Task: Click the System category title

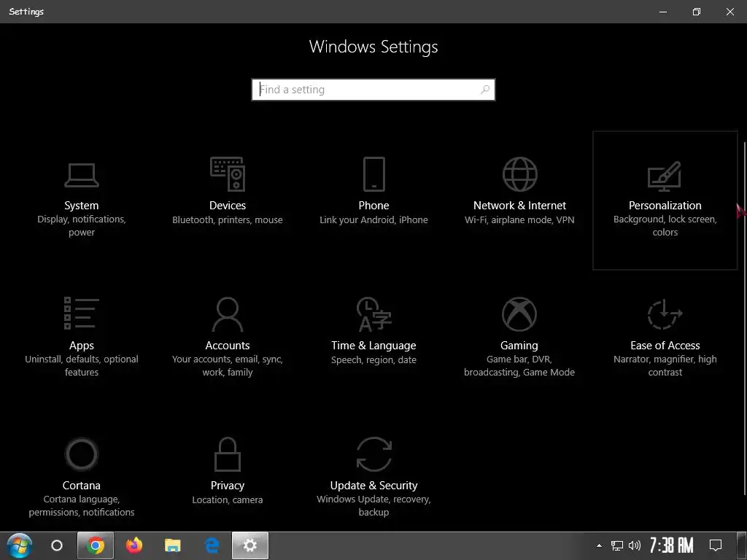Action: coord(82,205)
